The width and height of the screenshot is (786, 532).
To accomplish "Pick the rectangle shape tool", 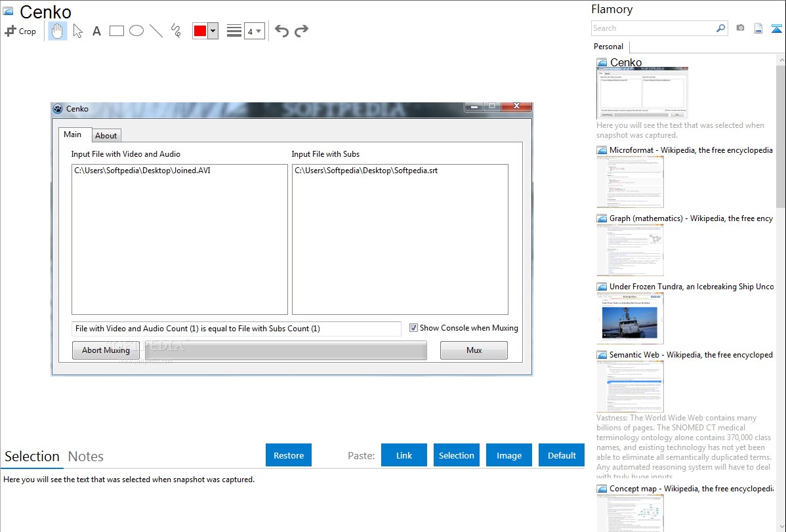I will tap(116, 31).
